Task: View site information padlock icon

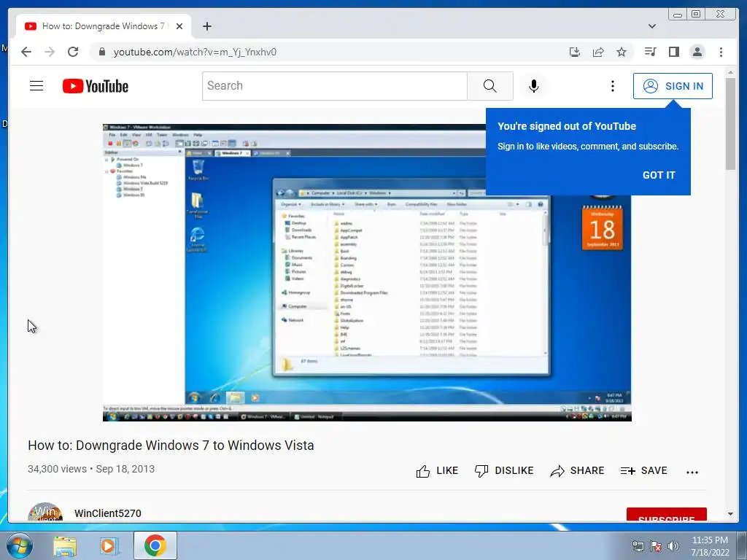Action: click(x=101, y=52)
